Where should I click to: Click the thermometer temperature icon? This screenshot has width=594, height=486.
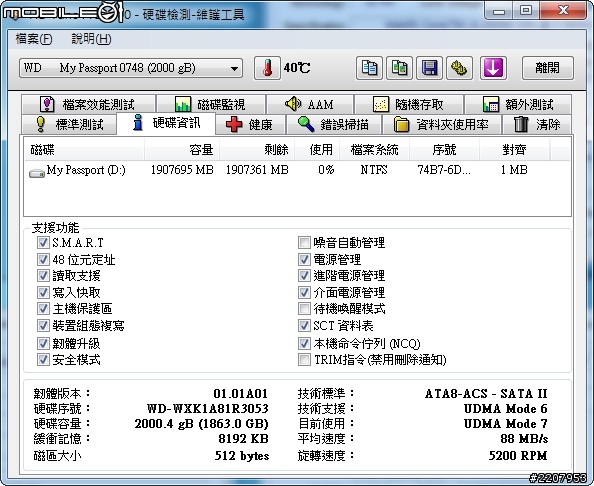267,68
